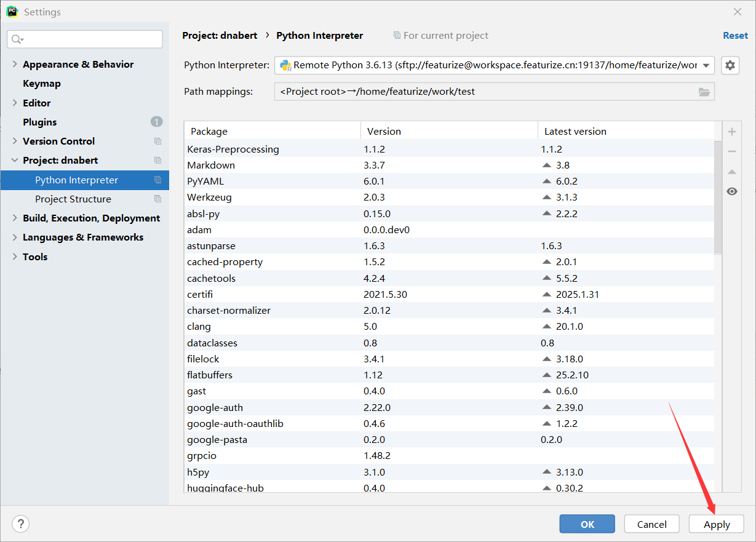Select huggingface-hub package row
Screen dimensions: 756x542
tap(450, 487)
